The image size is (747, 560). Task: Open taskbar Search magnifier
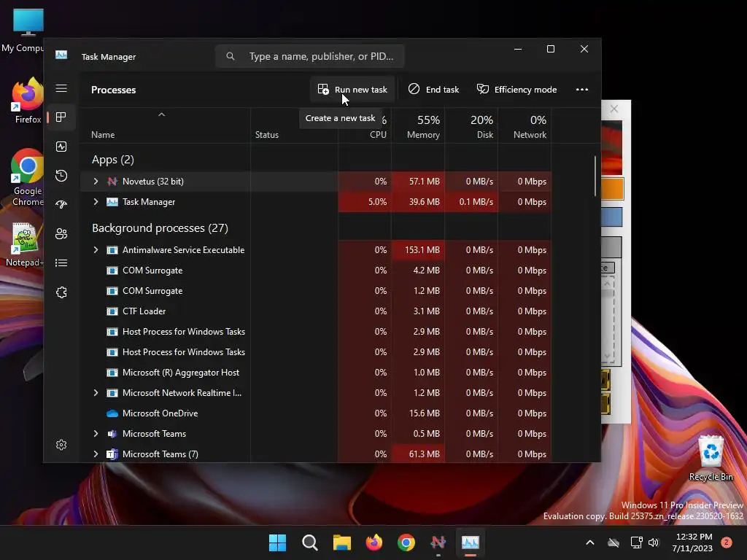click(x=309, y=542)
